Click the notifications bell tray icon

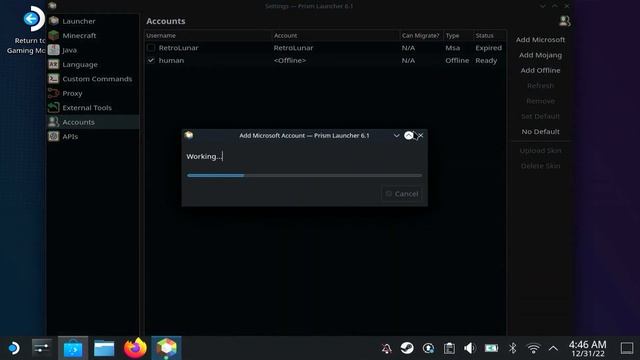pos(386,348)
